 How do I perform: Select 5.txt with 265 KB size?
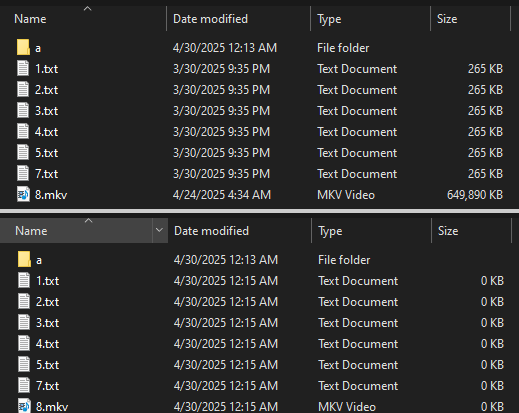(x=259, y=153)
